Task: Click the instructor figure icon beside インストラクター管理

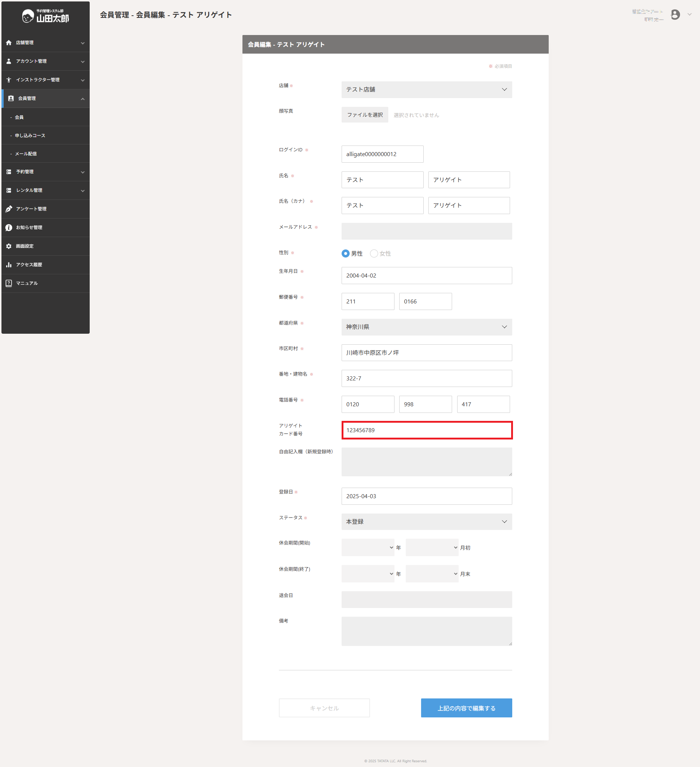Action: (9, 80)
